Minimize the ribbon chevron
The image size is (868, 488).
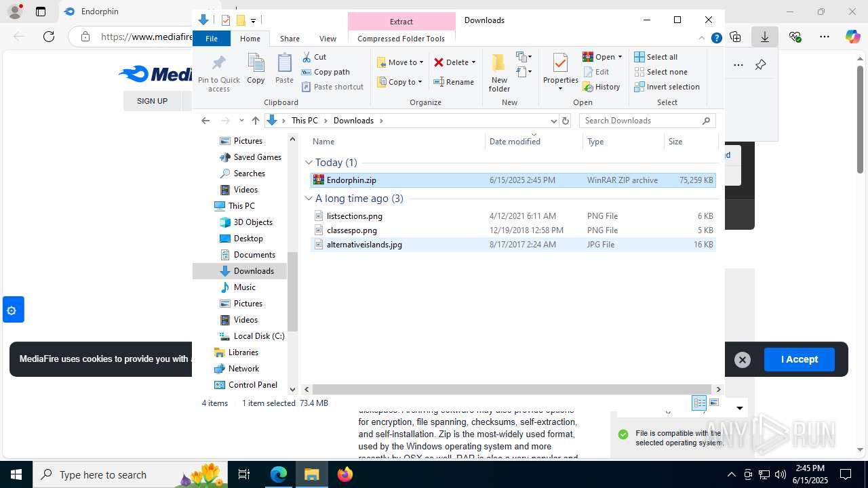tap(703, 39)
